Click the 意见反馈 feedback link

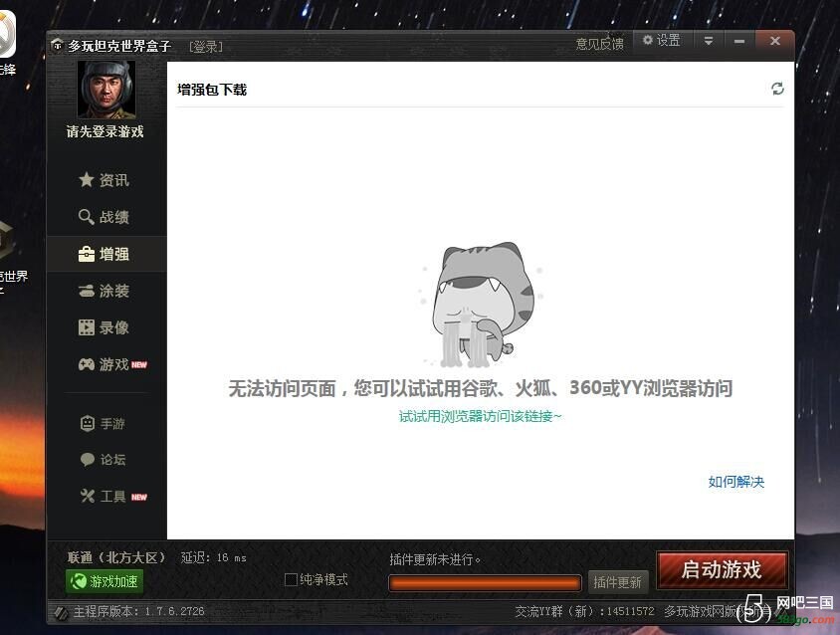(x=600, y=44)
